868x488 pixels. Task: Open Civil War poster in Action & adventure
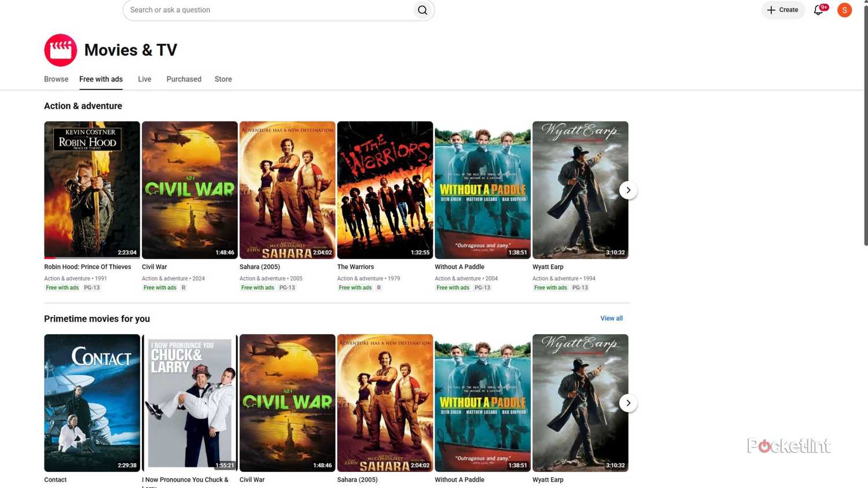190,190
